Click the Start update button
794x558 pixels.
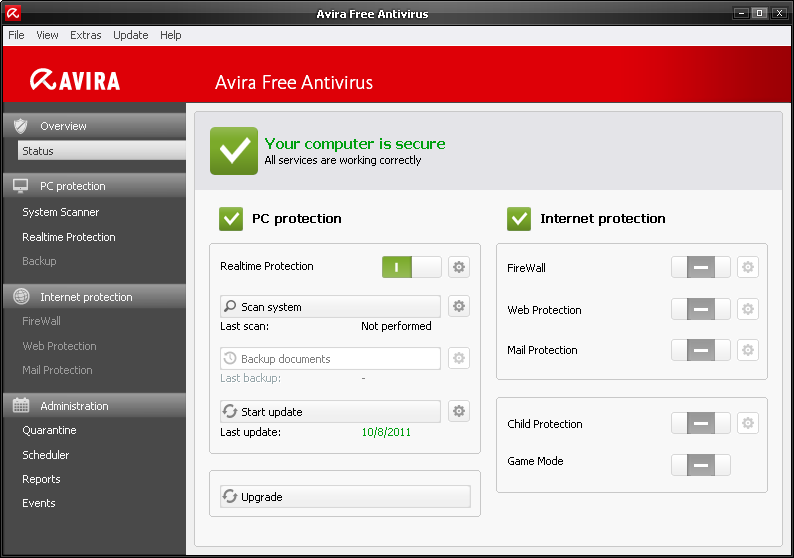pos(330,412)
